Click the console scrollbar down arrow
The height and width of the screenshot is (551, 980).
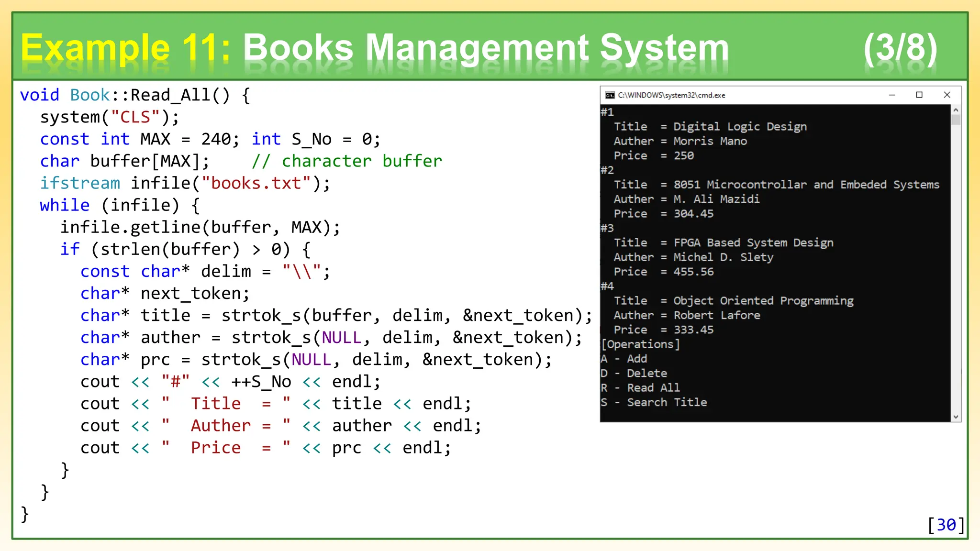956,417
